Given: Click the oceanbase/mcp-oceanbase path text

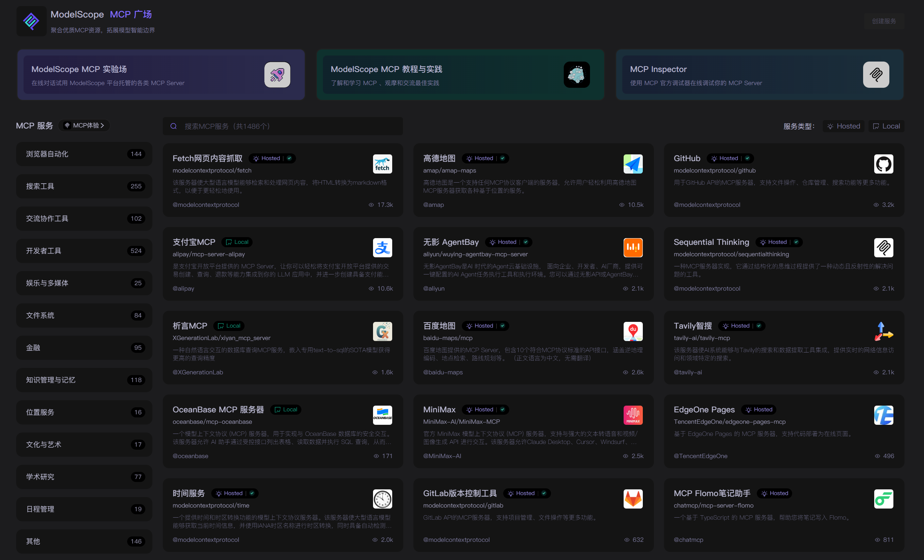Looking at the screenshot, I should click(212, 422).
